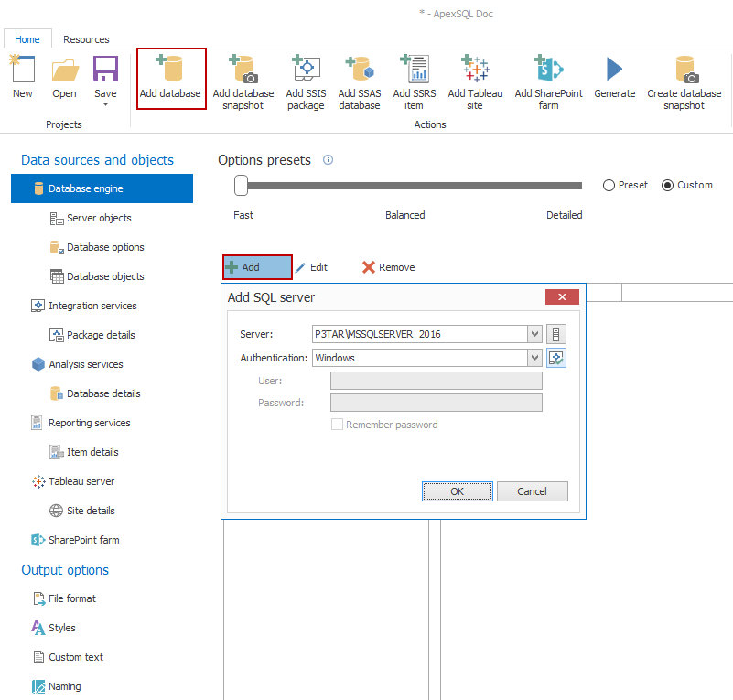This screenshot has width=733, height=700.
Task: Expand the Server dropdown list
Action: tap(534, 334)
